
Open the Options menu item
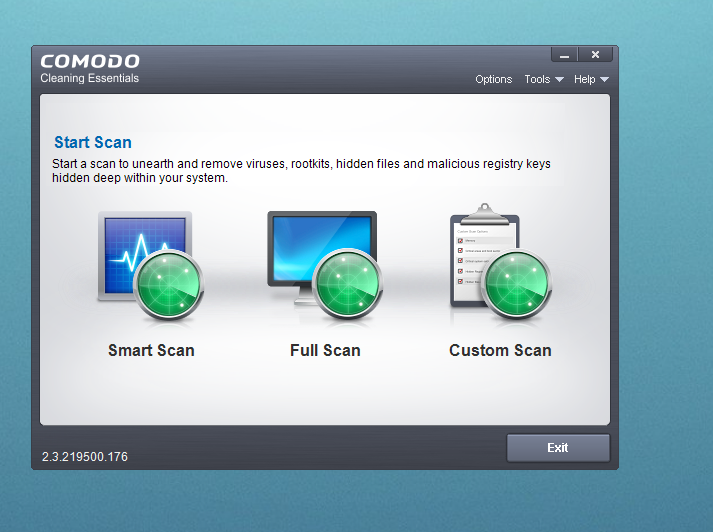point(493,80)
